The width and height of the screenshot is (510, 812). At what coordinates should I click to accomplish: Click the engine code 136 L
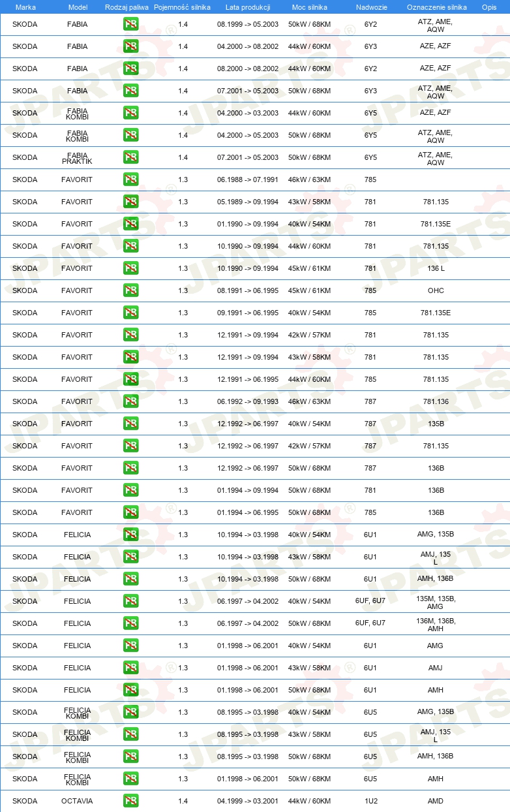point(436,268)
